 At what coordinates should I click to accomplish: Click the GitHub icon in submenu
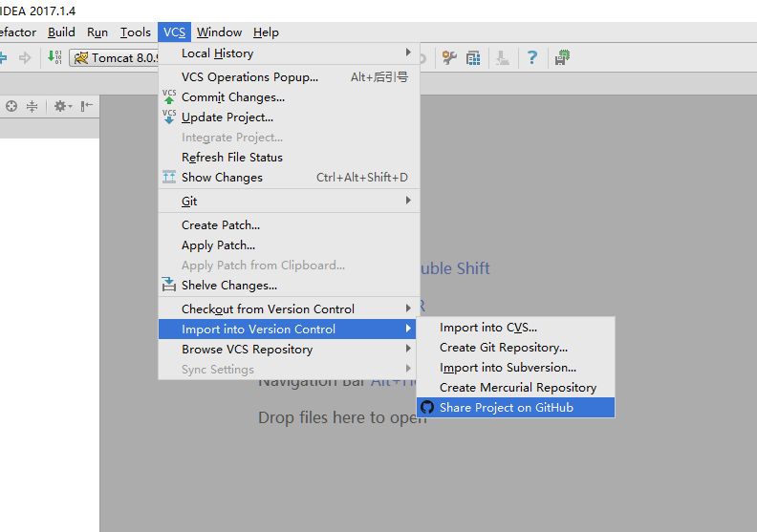[427, 407]
